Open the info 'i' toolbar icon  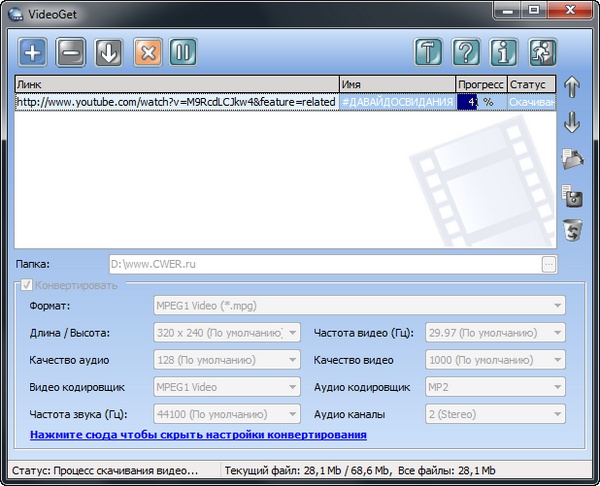(x=504, y=52)
